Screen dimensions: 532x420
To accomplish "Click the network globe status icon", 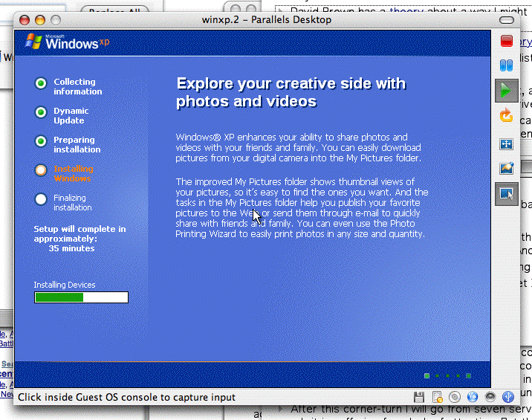I will coord(472,397).
